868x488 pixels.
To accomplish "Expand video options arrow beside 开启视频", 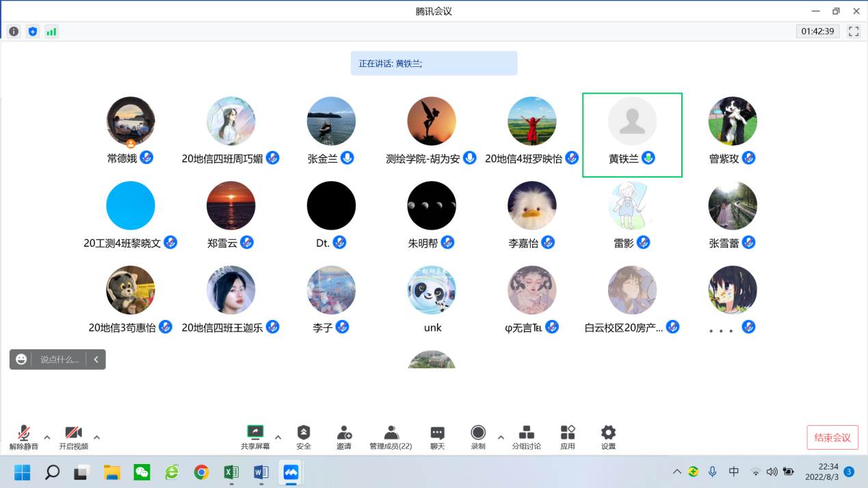I will click(97, 437).
